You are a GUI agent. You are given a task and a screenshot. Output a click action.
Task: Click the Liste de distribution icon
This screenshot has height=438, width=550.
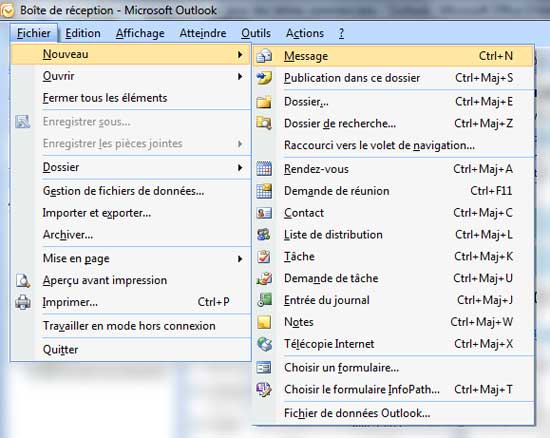(x=264, y=234)
